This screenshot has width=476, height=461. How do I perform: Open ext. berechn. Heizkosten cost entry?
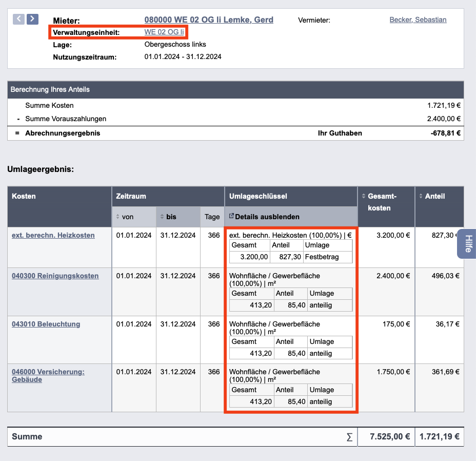pos(53,235)
